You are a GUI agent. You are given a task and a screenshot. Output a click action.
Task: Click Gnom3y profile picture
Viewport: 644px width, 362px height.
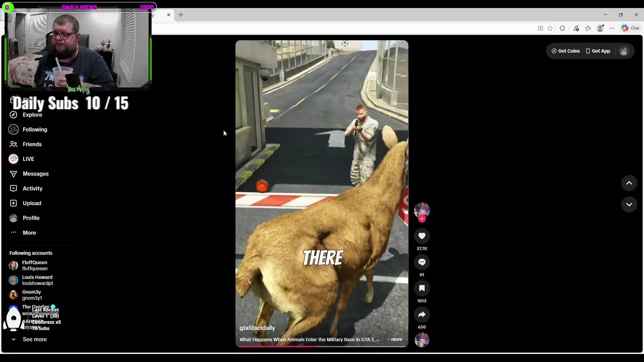coord(14,295)
